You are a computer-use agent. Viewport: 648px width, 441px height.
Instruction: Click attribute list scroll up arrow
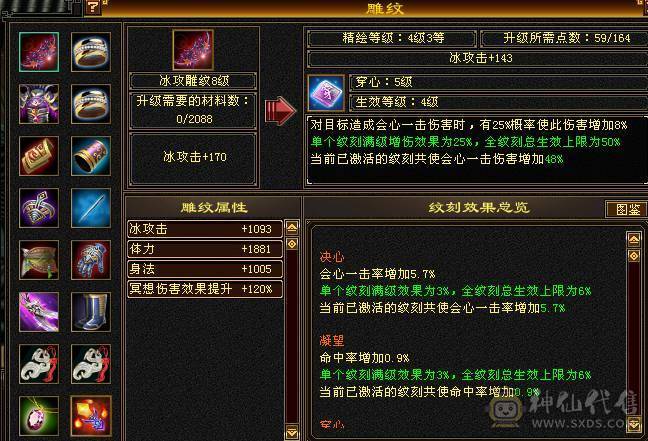pyautogui.click(x=292, y=227)
